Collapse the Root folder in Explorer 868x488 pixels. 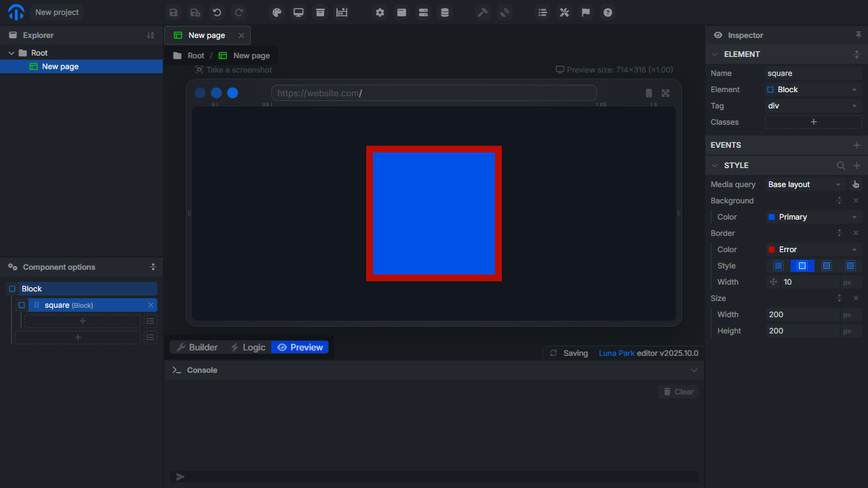coord(12,53)
